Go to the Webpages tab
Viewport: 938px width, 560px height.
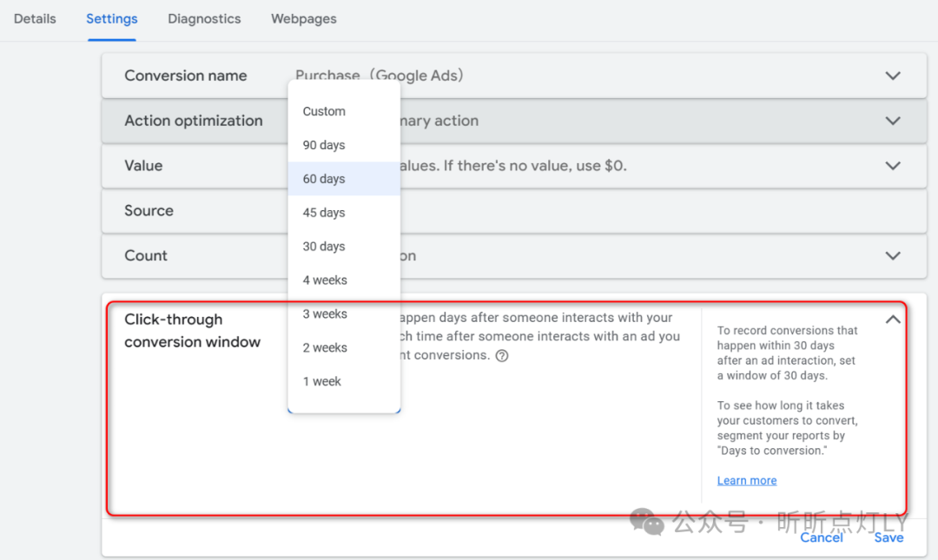click(303, 18)
